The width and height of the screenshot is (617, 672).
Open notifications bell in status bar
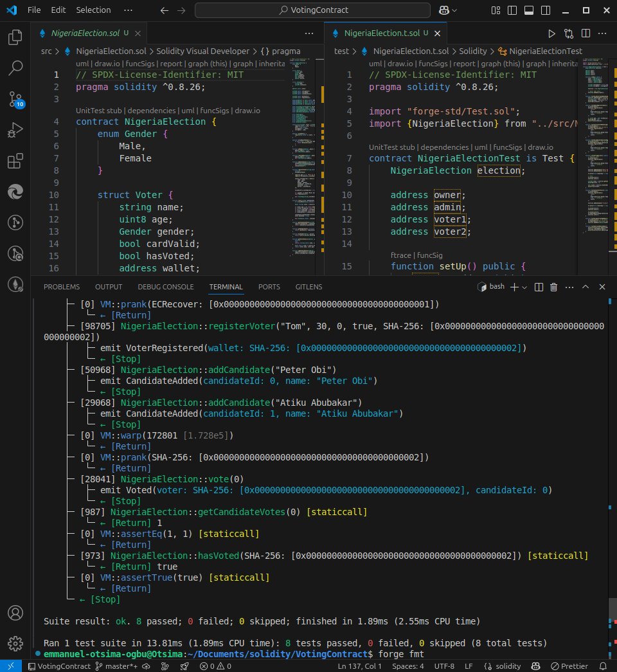(603, 666)
